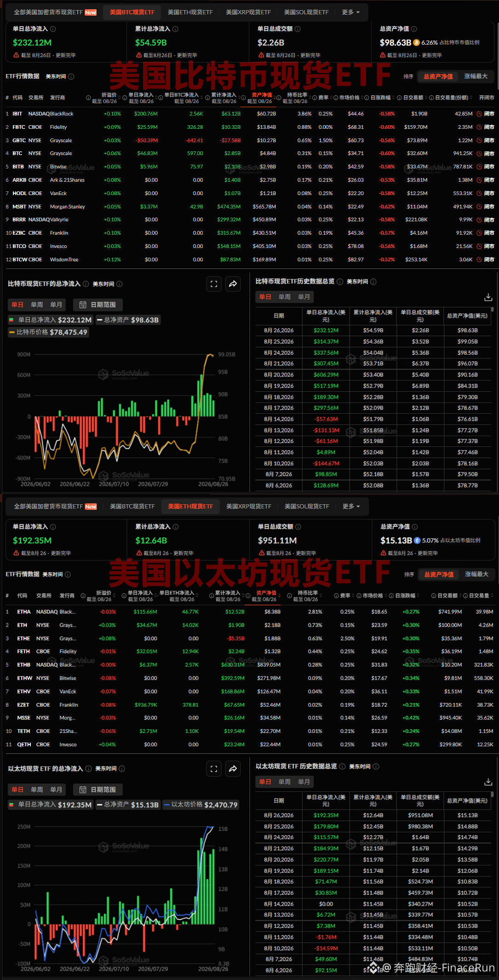Download the Ethereum ETF history data
499x980 pixels.
click(x=488, y=782)
